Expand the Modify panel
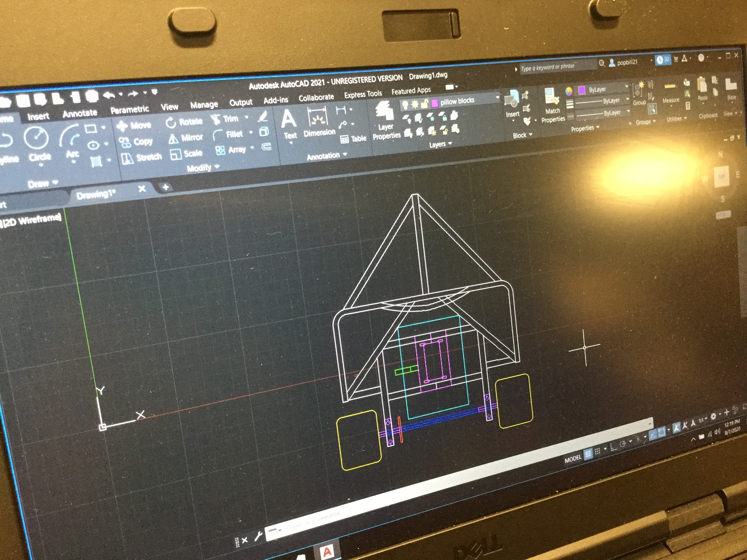Image resolution: width=747 pixels, height=560 pixels. tap(203, 168)
